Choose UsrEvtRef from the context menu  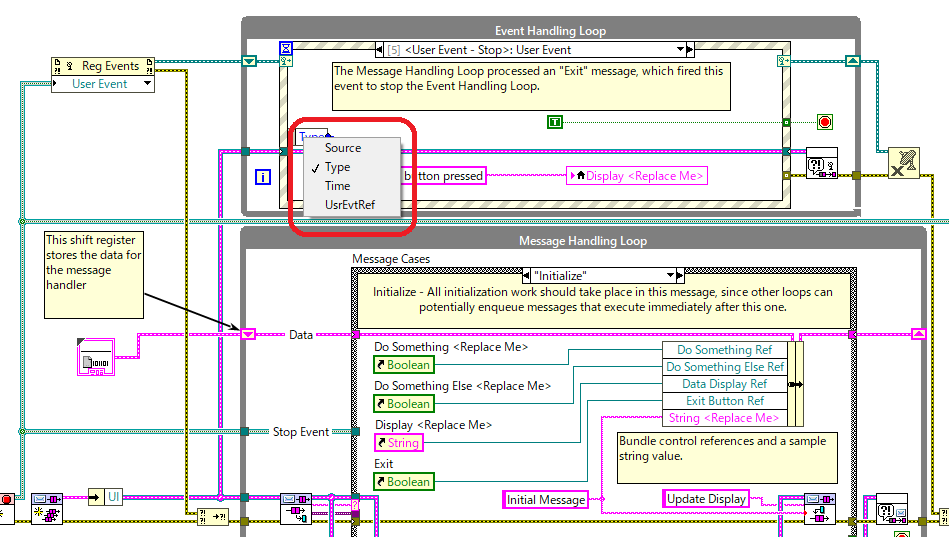[x=352, y=205]
